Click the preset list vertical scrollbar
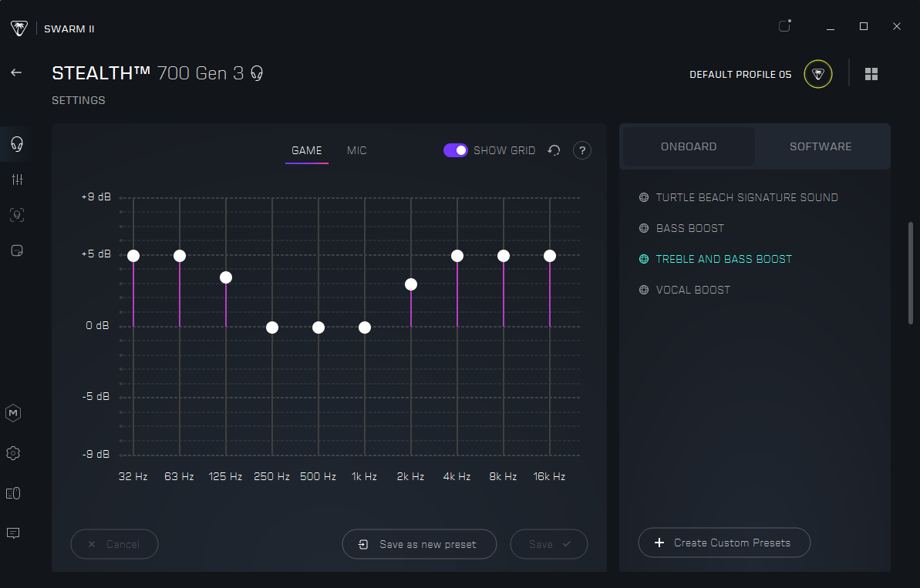The height and width of the screenshot is (588, 920). (912, 274)
